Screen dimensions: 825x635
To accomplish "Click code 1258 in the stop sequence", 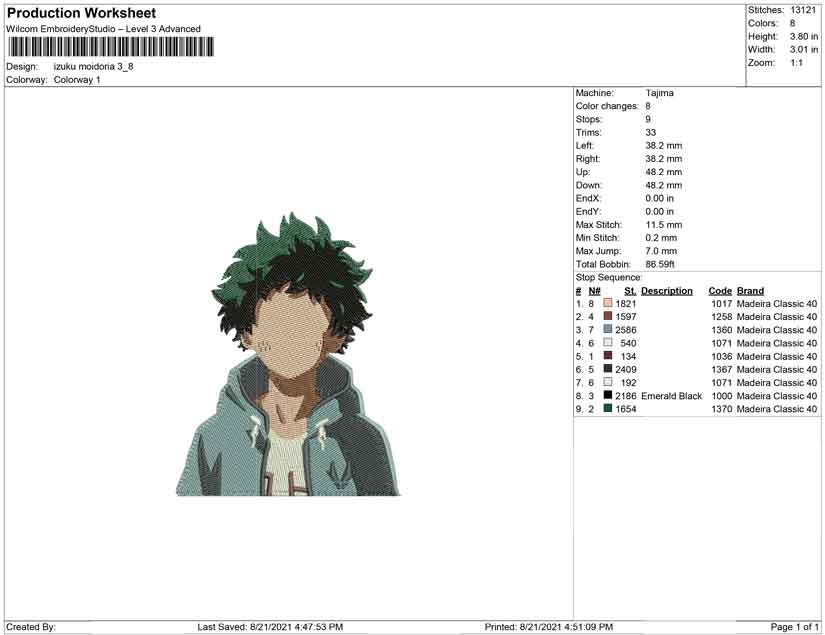I will click(x=721, y=317).
